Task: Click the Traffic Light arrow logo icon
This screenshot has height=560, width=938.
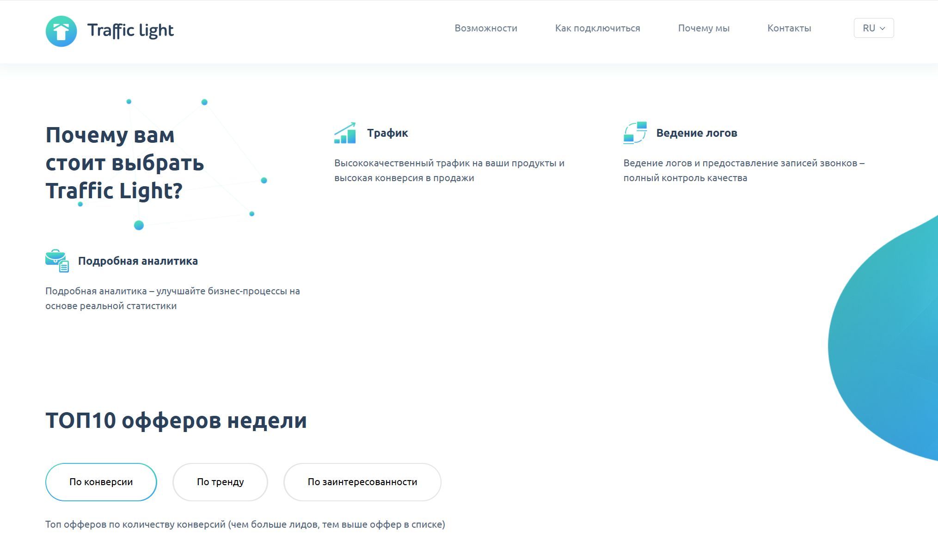Action: click(x=61, y=31)
